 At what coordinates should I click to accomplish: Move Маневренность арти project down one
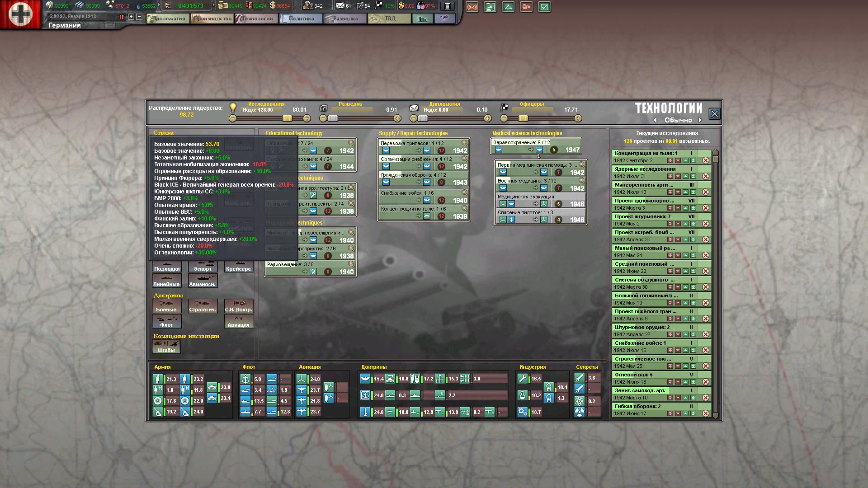pos(678,192)
